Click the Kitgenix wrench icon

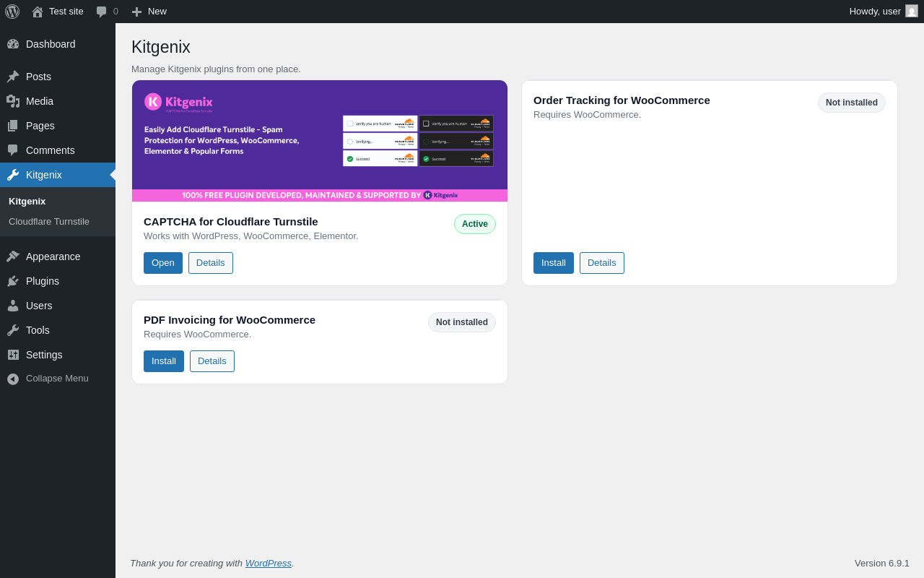pyautogui.click(x=13, y=175)
